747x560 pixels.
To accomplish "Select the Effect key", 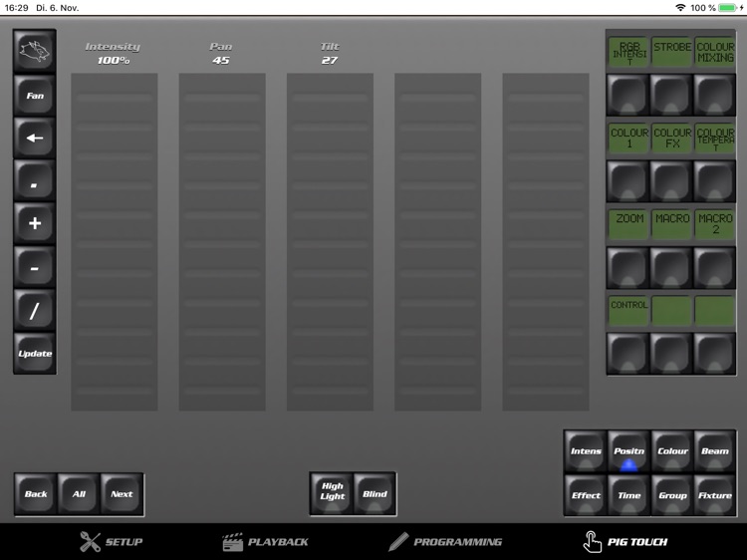I will tap(586, 494).
